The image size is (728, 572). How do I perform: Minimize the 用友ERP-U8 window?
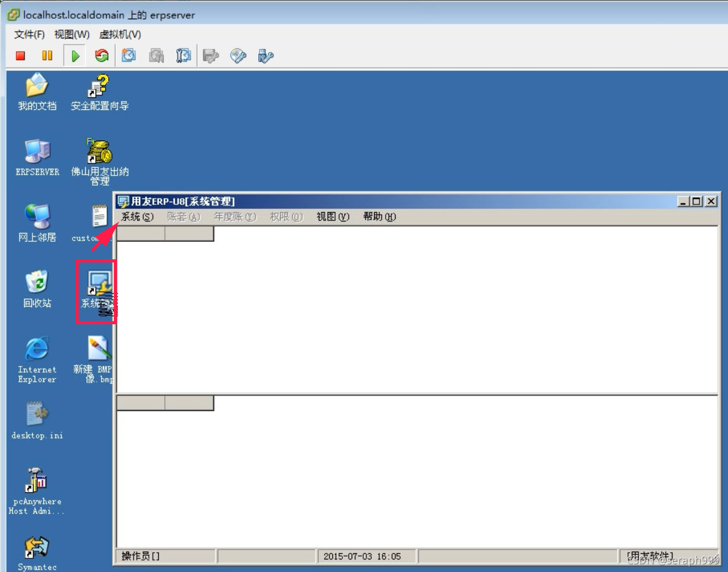(683, 202)
